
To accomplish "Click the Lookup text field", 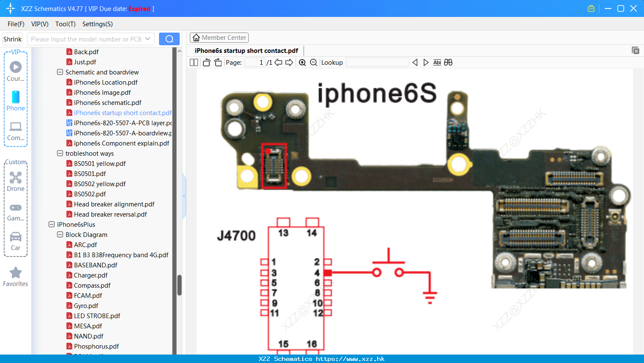I will (378, 62).
